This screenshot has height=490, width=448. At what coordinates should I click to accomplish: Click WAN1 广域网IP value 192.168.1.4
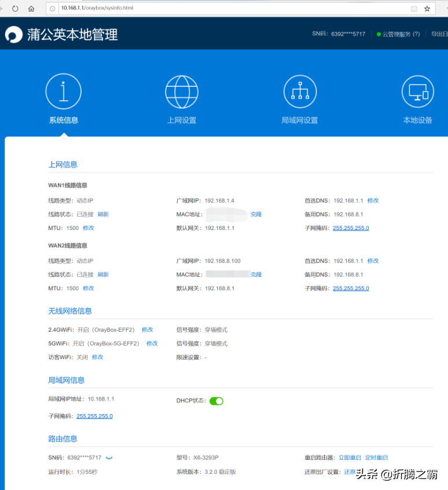coord(219,200)
